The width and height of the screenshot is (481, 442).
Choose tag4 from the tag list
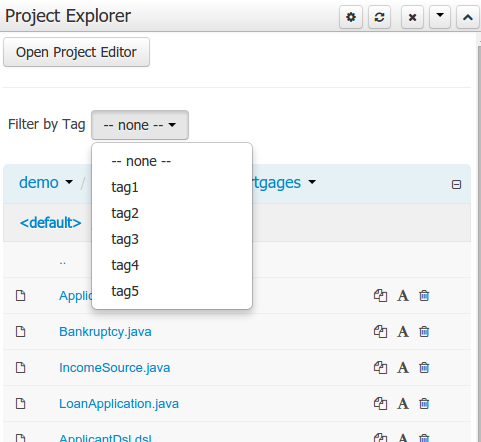[125, 265]
